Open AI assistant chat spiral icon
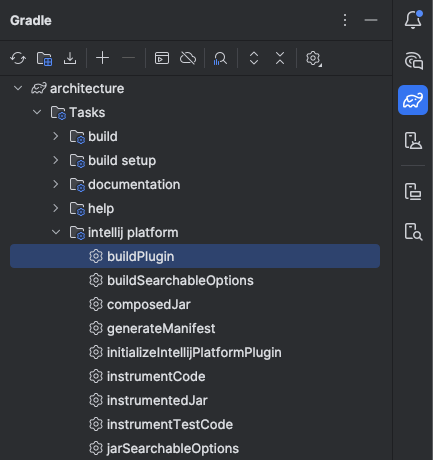Image resolution: width=433 pixels, height=460 pixels. [413, 60]
